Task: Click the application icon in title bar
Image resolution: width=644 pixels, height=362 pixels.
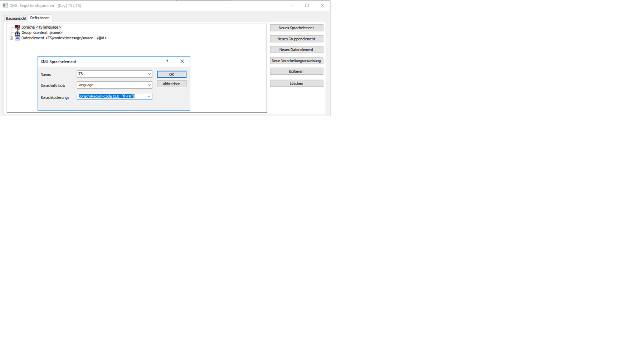Action: [5, 5]
